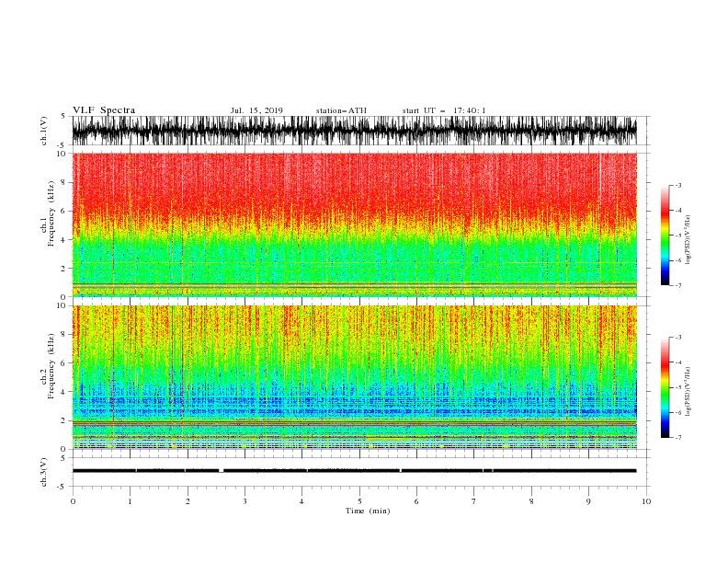
Task: Click the date 'Jul. 15, 2019'
Action: point(256,110)
